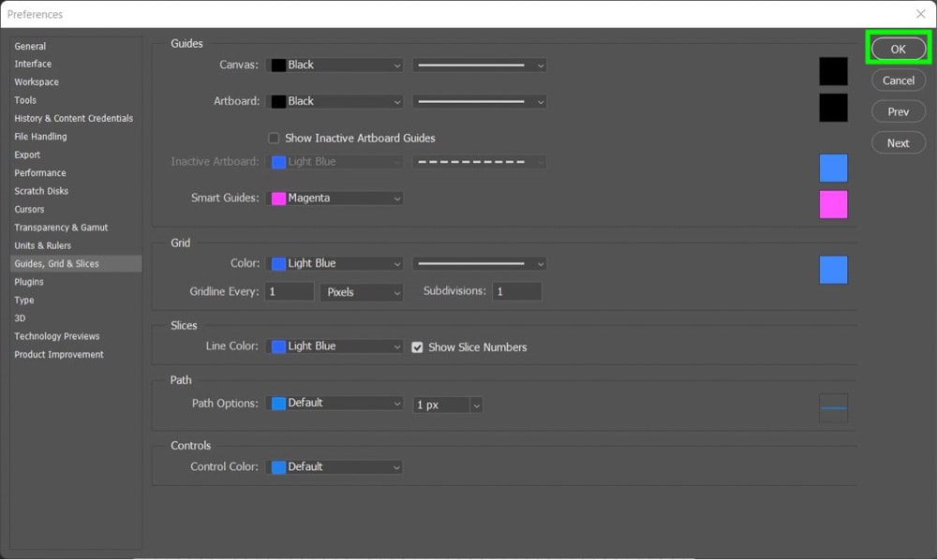Open the Canvas color dropdown
The width and height of the screenshot is (937, 560).
[335, 65]
